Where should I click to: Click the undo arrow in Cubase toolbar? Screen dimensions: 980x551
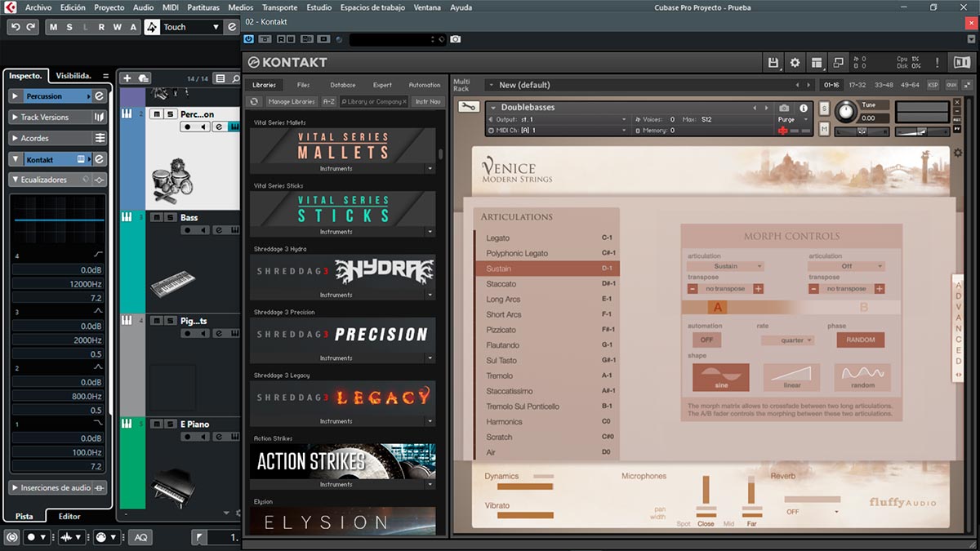[16, 27]
